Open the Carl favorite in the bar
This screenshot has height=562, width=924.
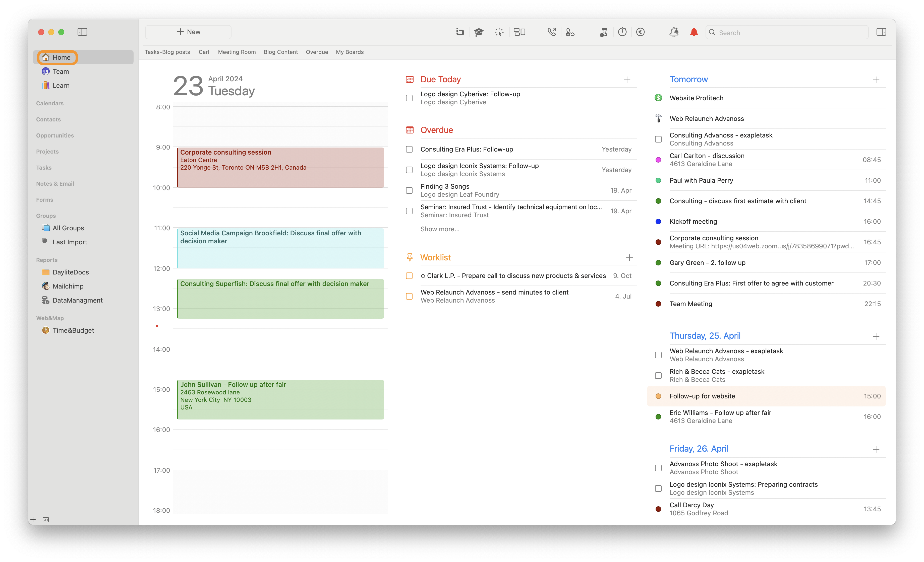click(204, 52)
